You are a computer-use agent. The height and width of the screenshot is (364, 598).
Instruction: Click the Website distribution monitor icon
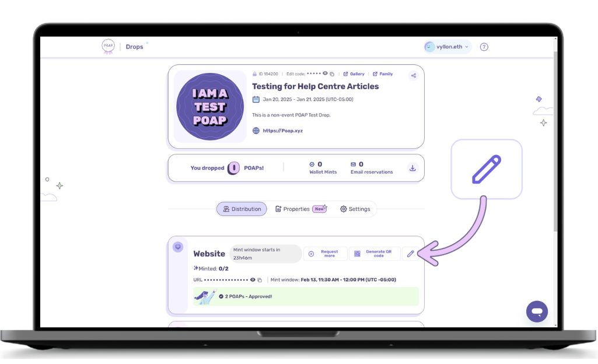click(x=178, y=247)
